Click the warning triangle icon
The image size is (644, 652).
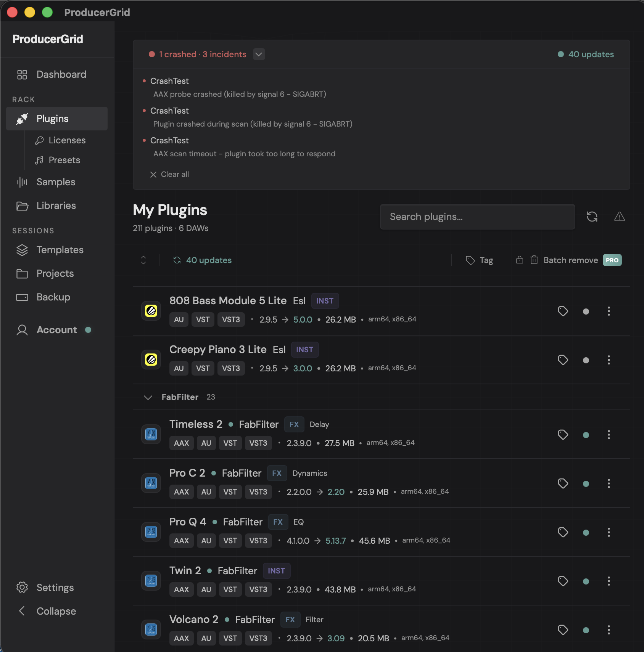tap(620, 217)
